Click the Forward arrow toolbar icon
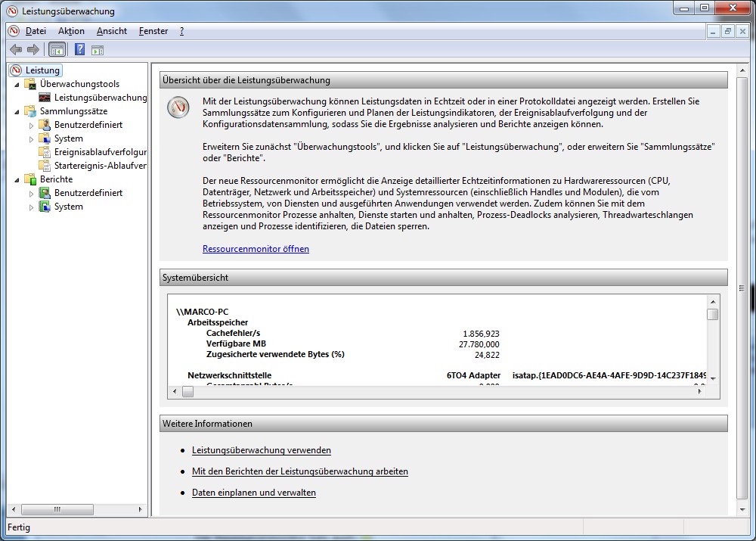Screen dimensions: 756x541 (x=33, y=49)
